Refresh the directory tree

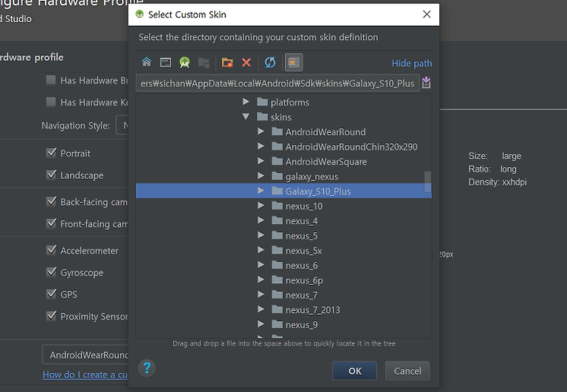pos(270,62)
